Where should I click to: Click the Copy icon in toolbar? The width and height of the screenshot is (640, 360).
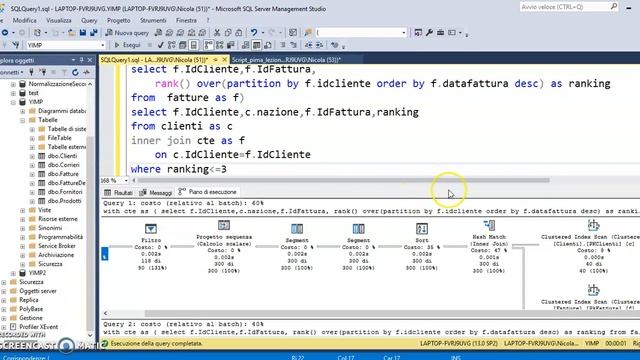pos(228,33)
